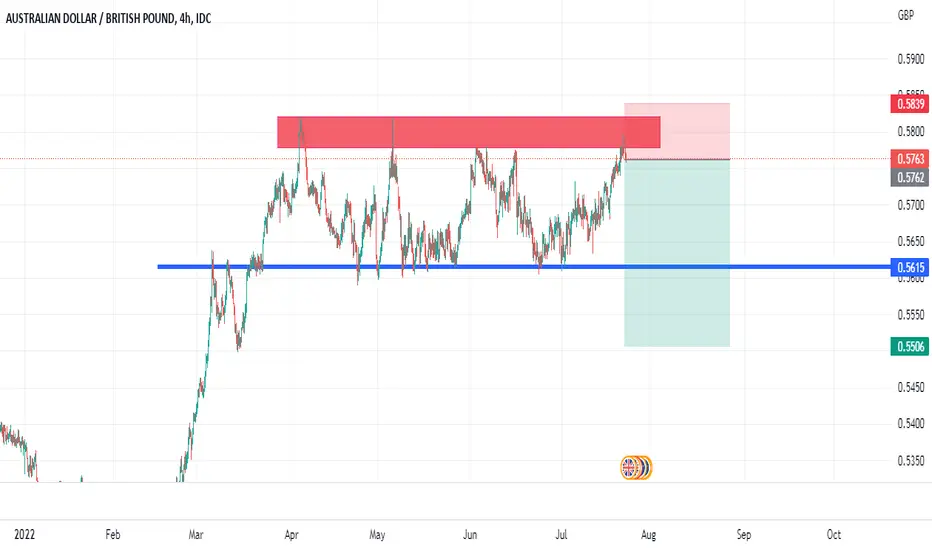Image resolution: width=932 pixels, height=550 pixels.
Task: Click the May time axis label
Action: point(377,535)
